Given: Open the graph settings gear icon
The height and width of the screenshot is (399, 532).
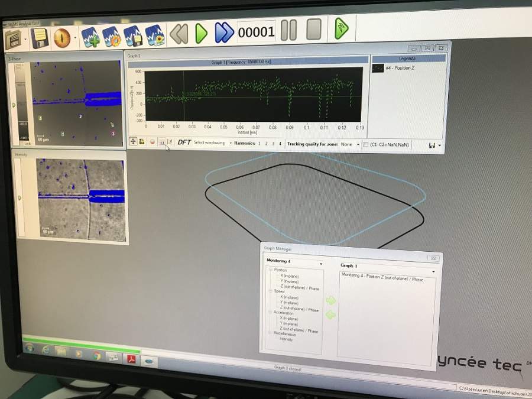Looking at the screenshot, I should 112,37.
